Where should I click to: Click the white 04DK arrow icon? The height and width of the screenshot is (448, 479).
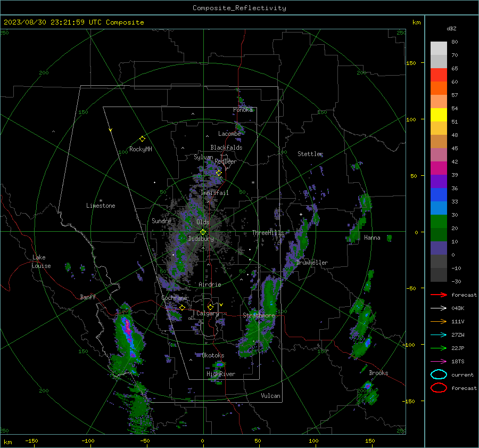click(439, 308)
